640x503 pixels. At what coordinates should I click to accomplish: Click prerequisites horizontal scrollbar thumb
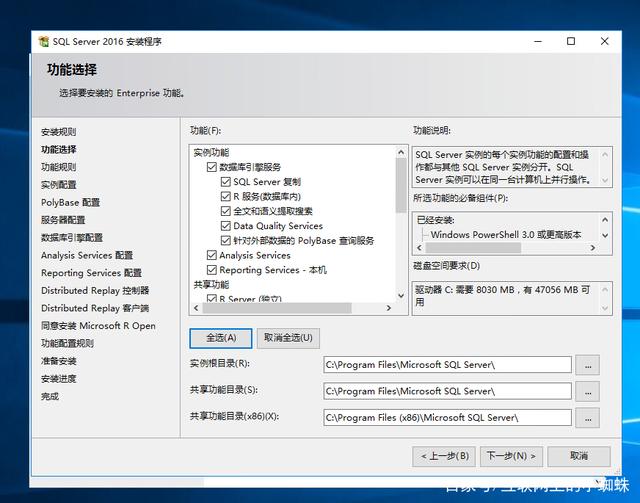(473, 248)
